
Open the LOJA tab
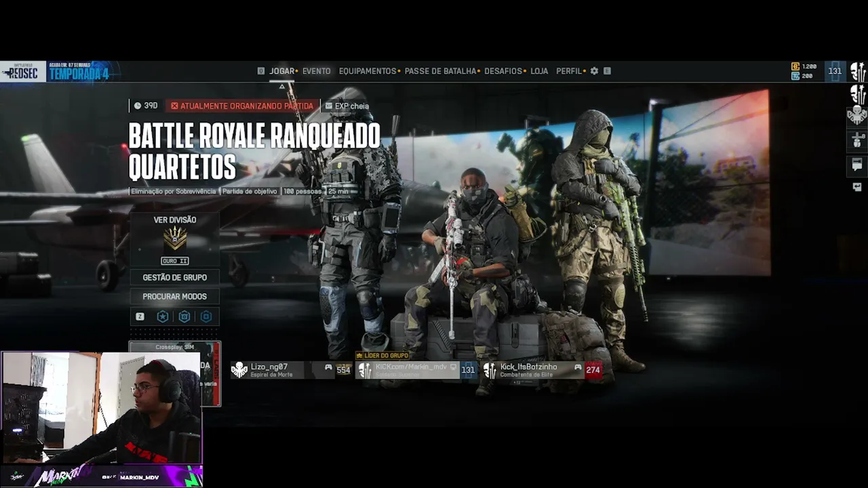tap(539, 70)
